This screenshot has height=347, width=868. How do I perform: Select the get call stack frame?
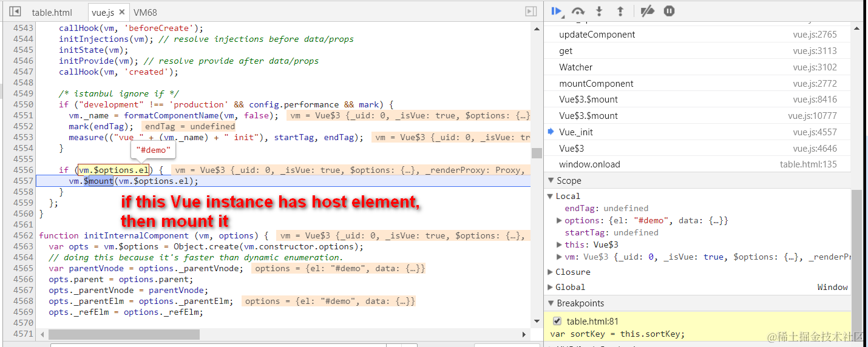tap(697, 51)
